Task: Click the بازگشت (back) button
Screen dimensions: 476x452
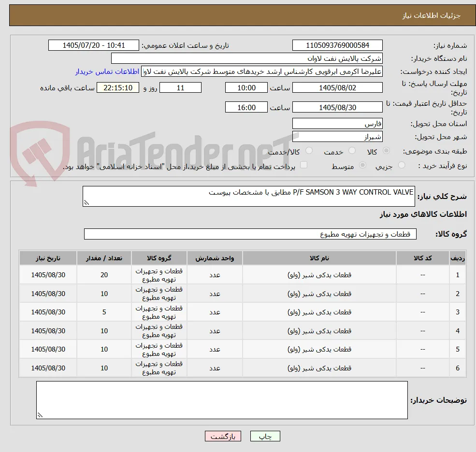Action: click(223, 436)
